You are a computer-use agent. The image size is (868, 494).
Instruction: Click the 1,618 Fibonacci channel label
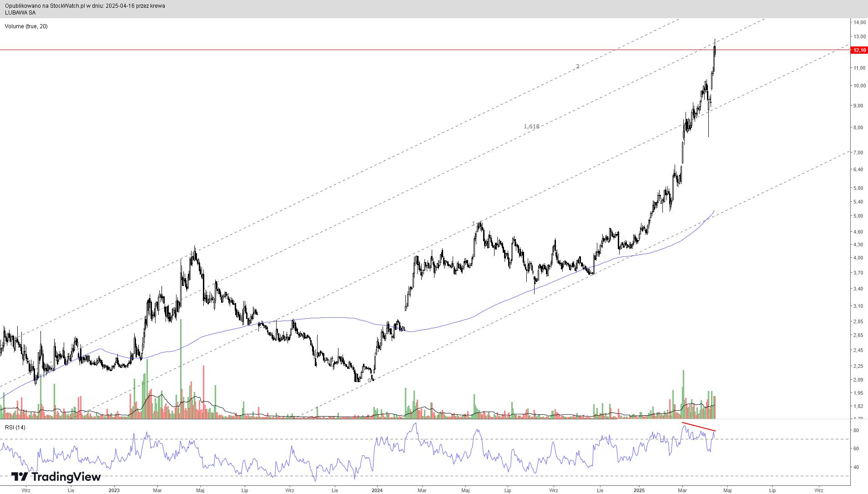tap(531, 127)
